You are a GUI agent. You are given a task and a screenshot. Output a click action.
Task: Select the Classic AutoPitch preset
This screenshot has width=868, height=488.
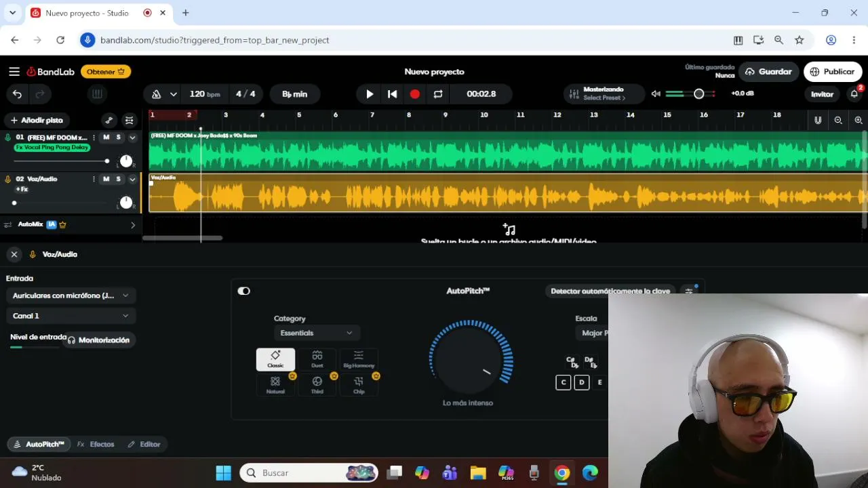275,359
